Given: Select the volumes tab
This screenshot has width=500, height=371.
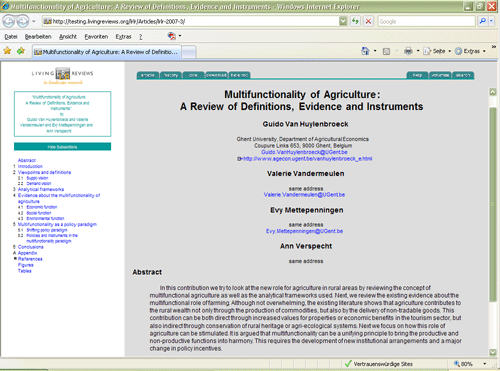Looking at the screenshot, I should coord(440,75).
